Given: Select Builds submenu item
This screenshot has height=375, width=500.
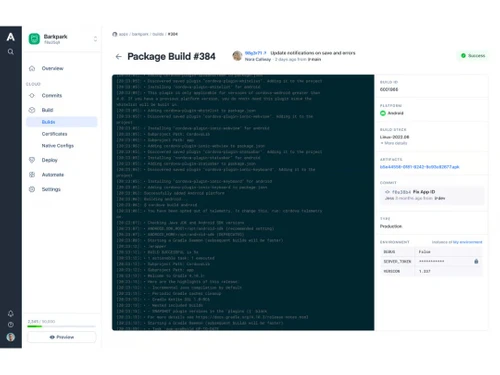Looking at the screenshot, I should (x=62, y=122).
